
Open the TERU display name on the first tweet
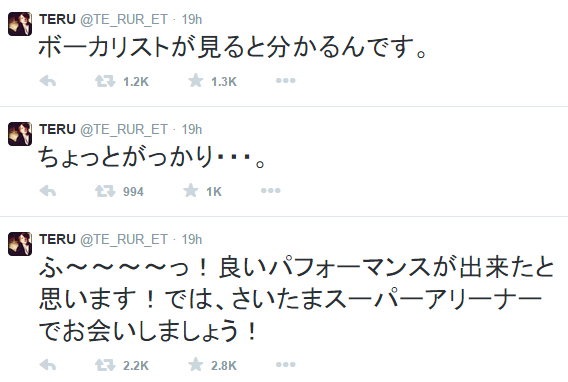(x=57, y=19)
